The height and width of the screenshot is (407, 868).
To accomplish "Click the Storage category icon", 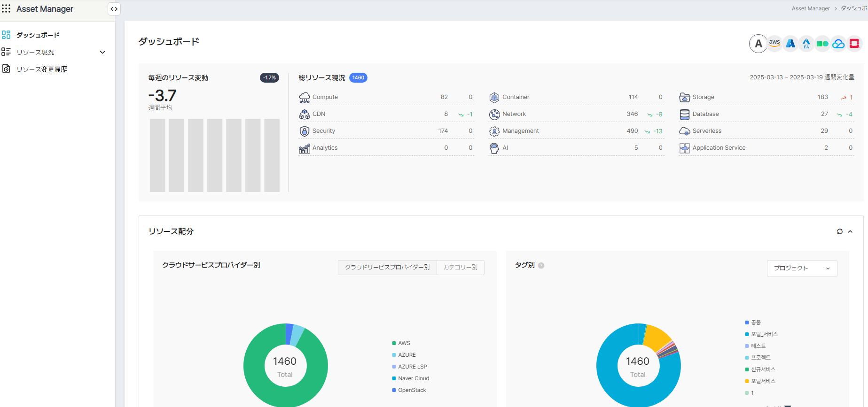I will (685, 98).
